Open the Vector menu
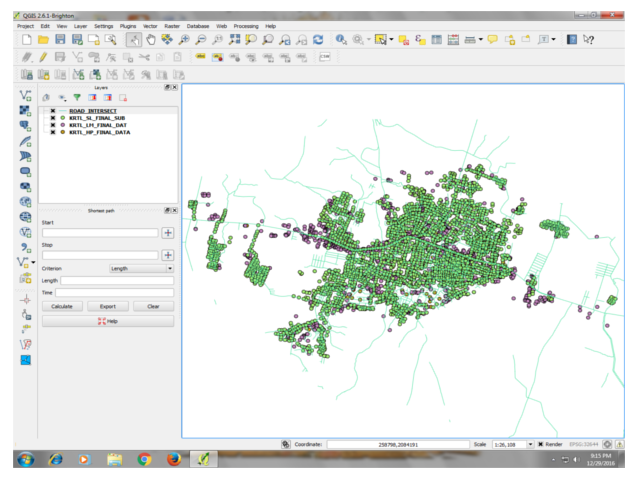Screen dimensions: 640x480 pos(150,26)
